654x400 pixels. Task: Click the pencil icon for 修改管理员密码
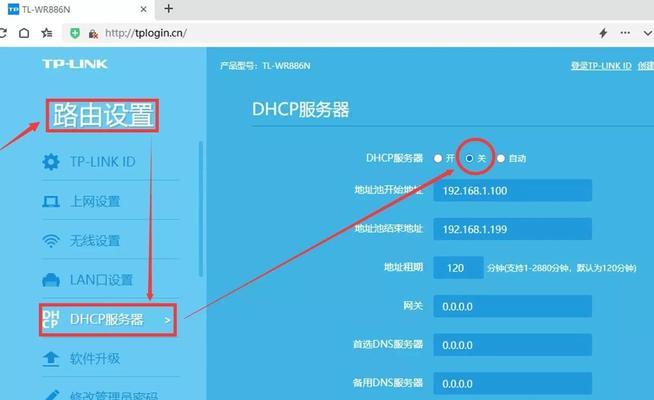[x=51, y=395]
